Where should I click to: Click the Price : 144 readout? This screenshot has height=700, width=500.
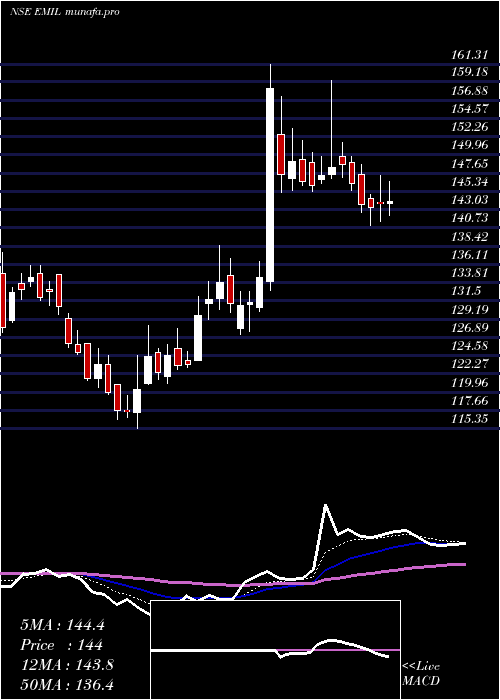[62, 645]
